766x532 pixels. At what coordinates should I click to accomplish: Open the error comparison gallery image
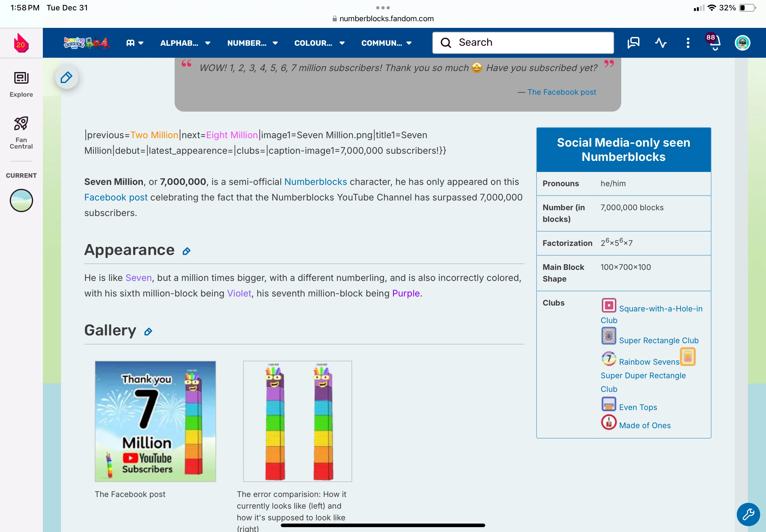coord(297,421)
